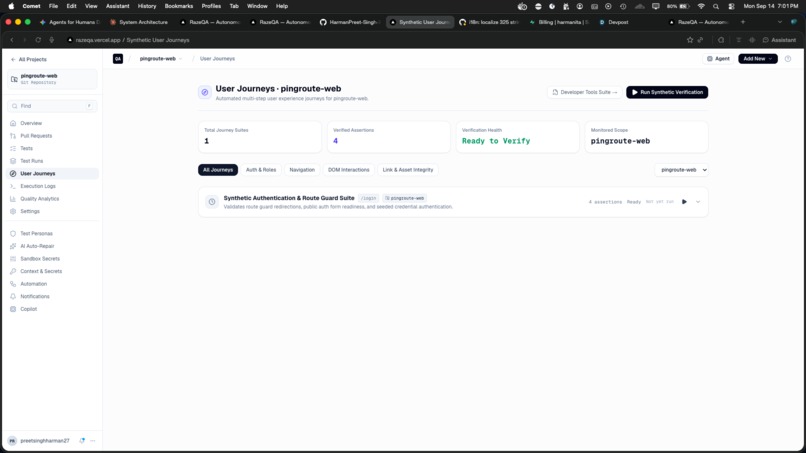This screenshot has width=806, height=453.
Task: Click the QA logo in breadcrumb
Action: (118, 59)
